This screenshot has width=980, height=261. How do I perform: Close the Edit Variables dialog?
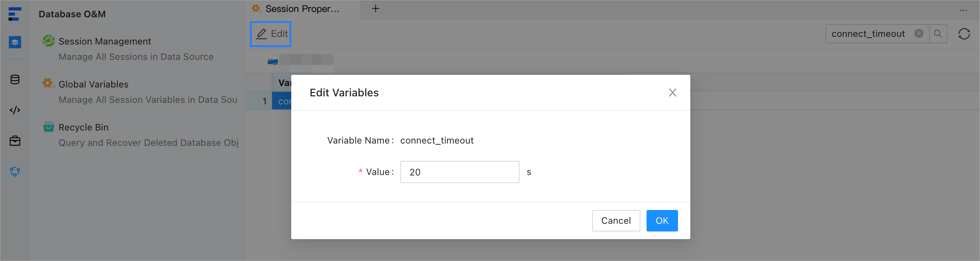[672, 93]
